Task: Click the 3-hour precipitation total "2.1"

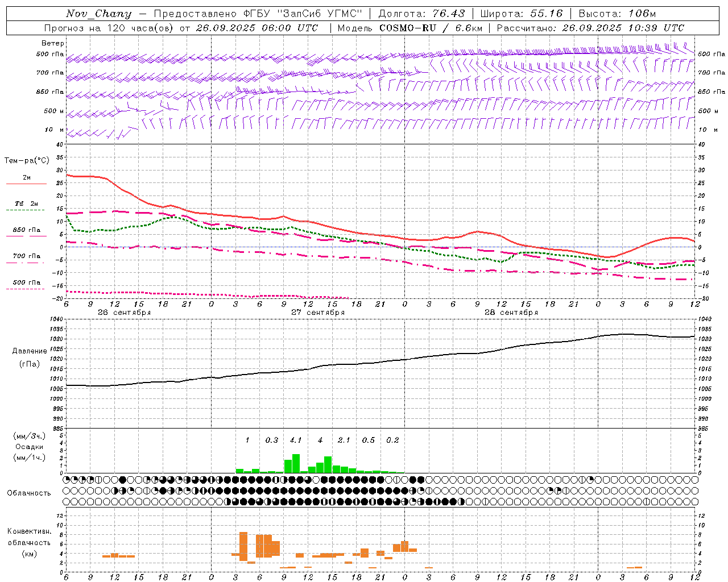Action: point(344,440)
